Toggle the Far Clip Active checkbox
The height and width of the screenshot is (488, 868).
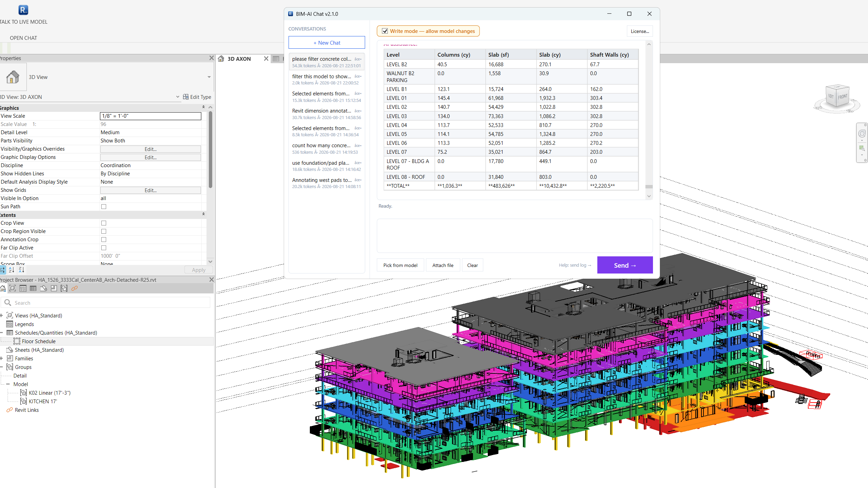click(104, 248)
